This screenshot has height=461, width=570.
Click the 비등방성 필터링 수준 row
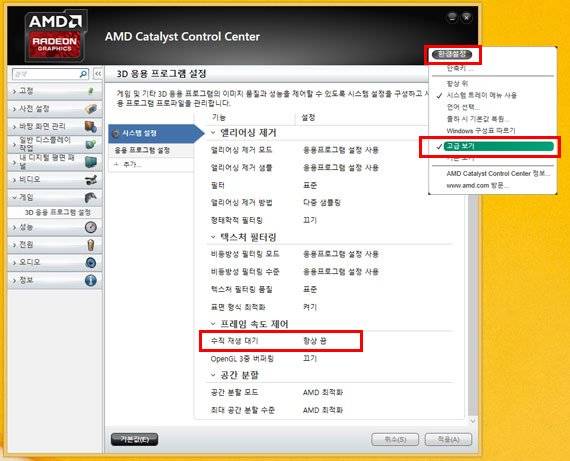(329, 272)
